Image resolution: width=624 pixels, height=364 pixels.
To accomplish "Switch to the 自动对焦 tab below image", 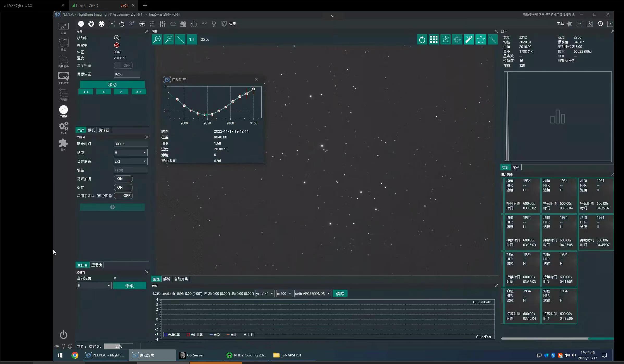I will click(181, 279).
